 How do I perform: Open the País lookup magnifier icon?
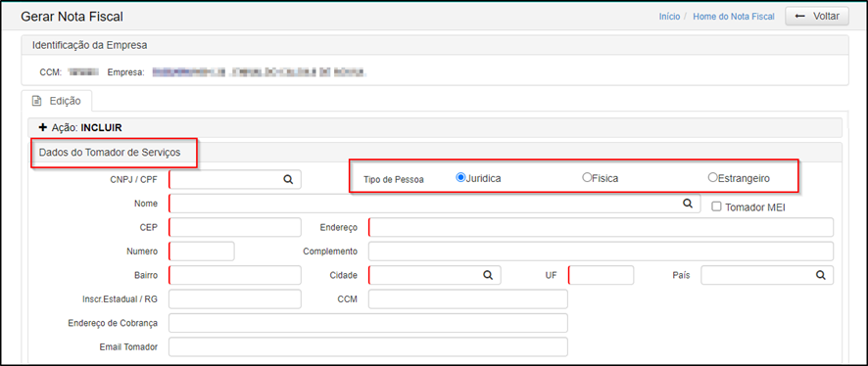[820, 275]
